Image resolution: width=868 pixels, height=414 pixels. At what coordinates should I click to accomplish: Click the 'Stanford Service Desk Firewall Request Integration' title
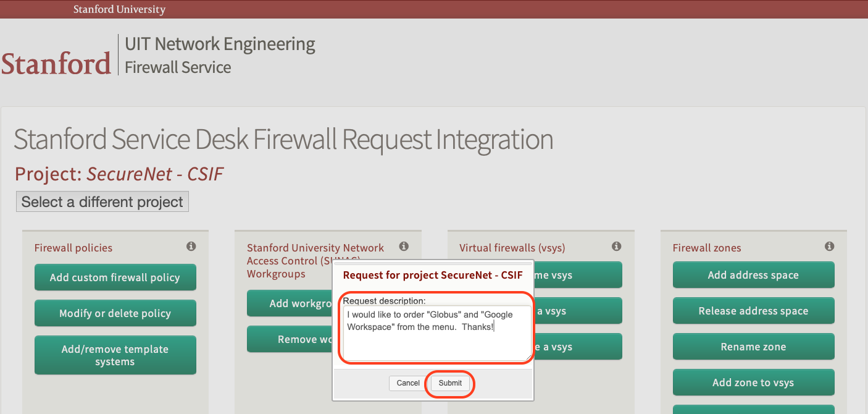283,140
